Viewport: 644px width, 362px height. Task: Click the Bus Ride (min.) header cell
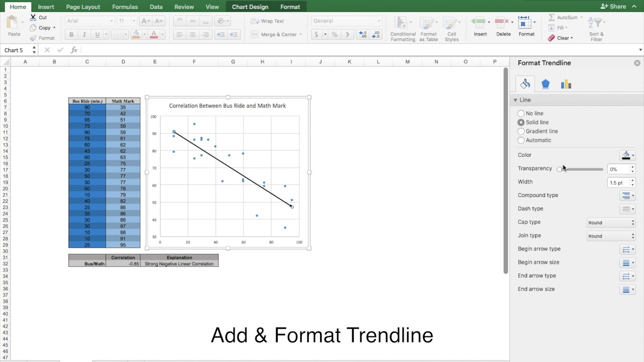(87, 101)
